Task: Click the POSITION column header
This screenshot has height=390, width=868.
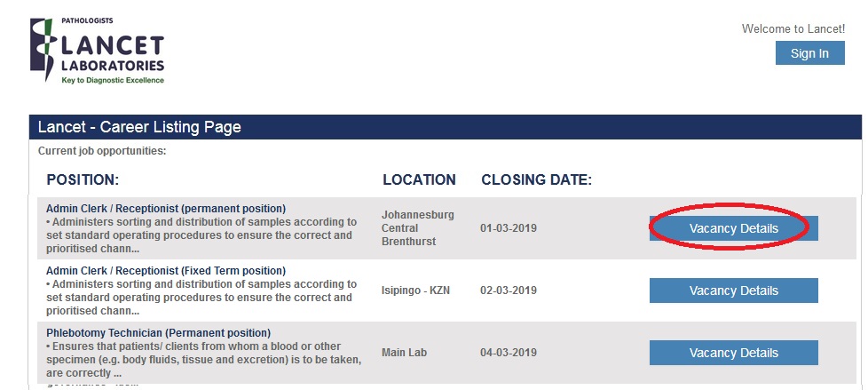Action: 83,179
